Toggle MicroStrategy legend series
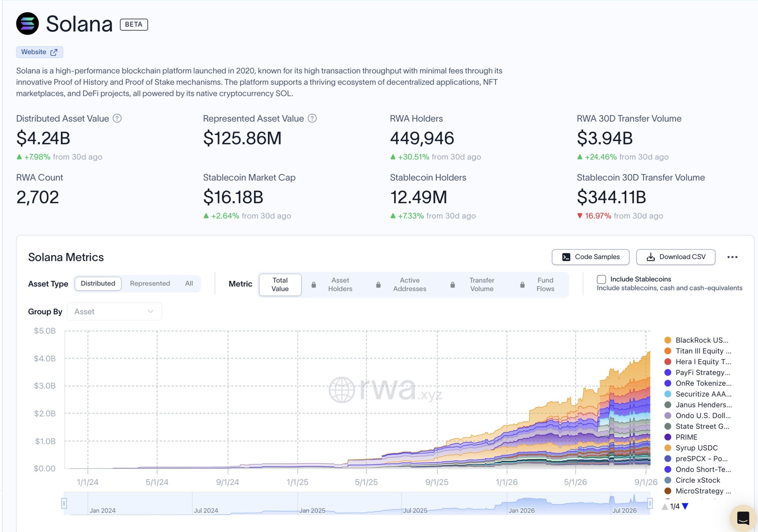Viewport: 758px width, 532px height. (x=697, y=491)
